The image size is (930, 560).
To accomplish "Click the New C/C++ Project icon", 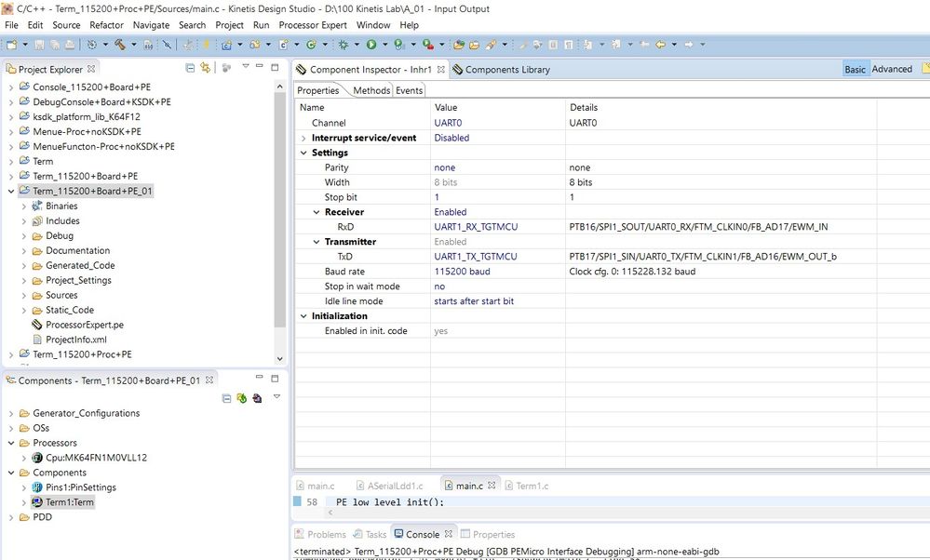I will pyautogui.click(x=226, y=45).
